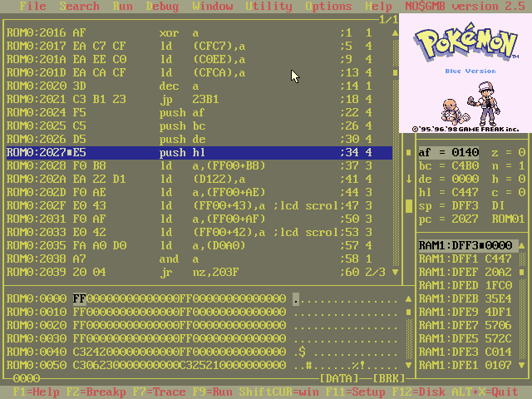532x399 pixels.
Task: Select the stack entry RAM1:DFF3
Action: 468,246
